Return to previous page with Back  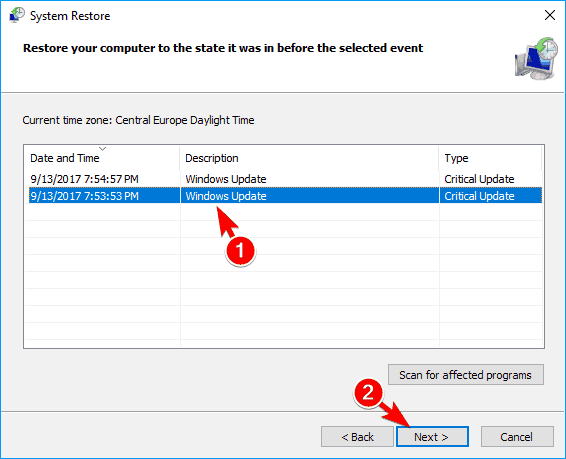pos(357,437)
